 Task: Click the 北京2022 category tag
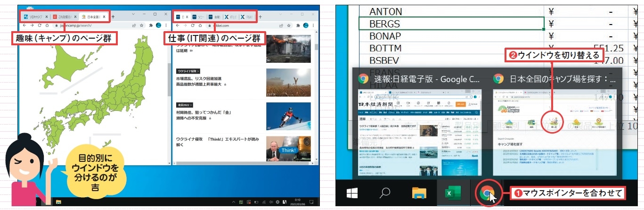click(185, 105)
